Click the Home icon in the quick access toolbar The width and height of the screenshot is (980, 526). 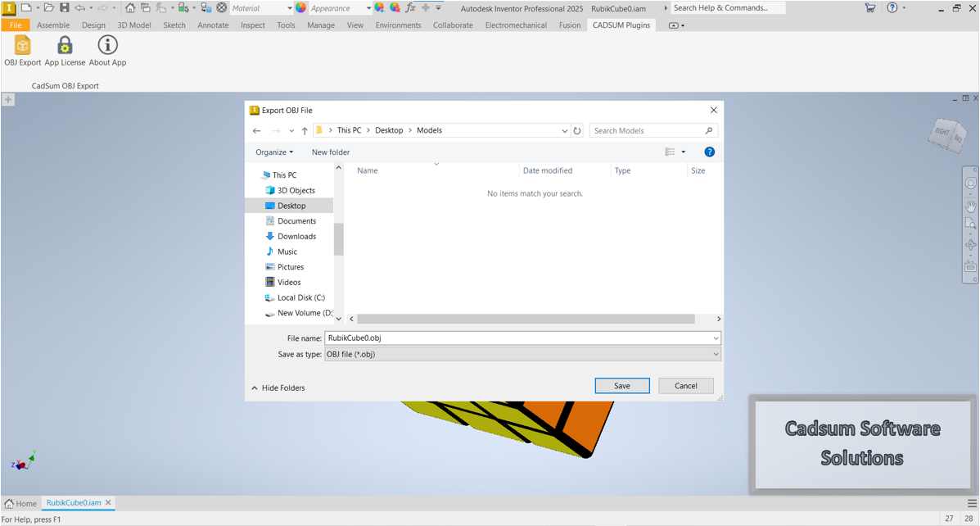pos(130,8)
